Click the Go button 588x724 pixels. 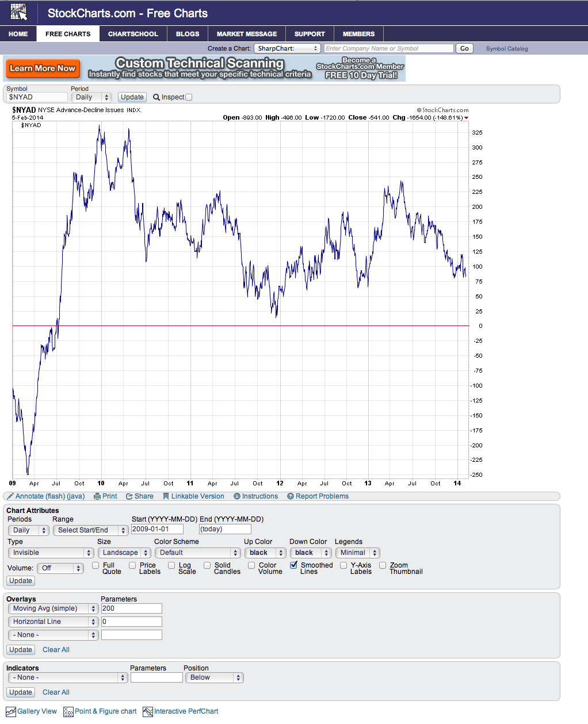(464, 48)
